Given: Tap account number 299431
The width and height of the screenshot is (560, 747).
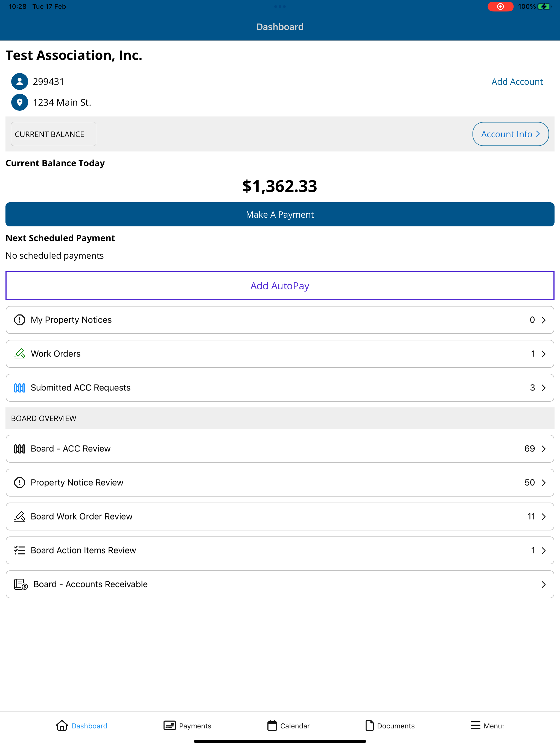Looking at the screenshot, I should click(x=48, y=82).
